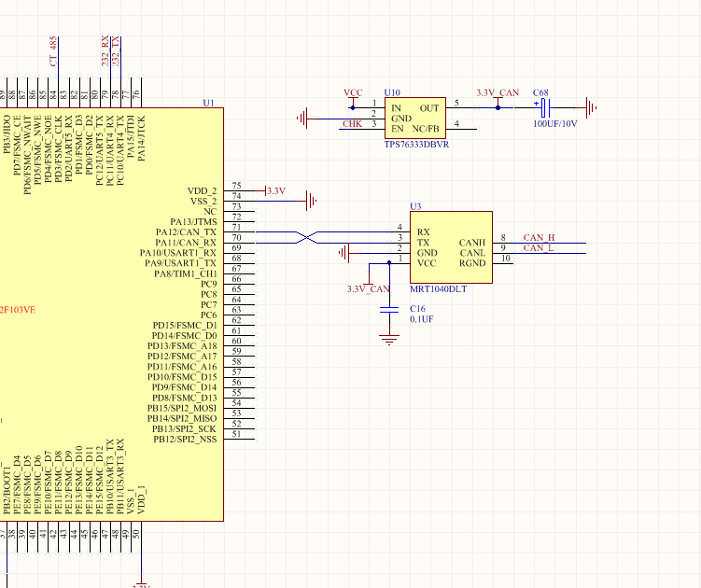Click the PC9 pin name
The image size is (701, 588).
(x=209, y=284)
